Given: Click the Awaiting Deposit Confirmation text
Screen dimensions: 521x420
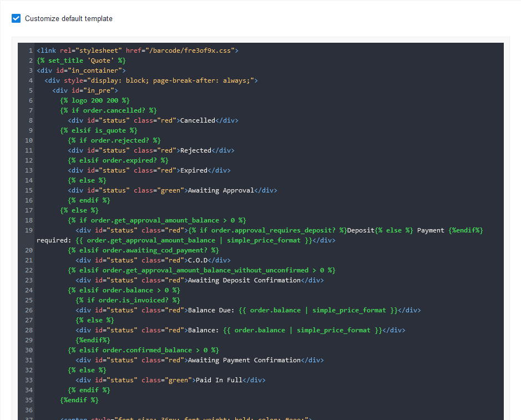Looking at the screenshot, I should tap(244, 280).
